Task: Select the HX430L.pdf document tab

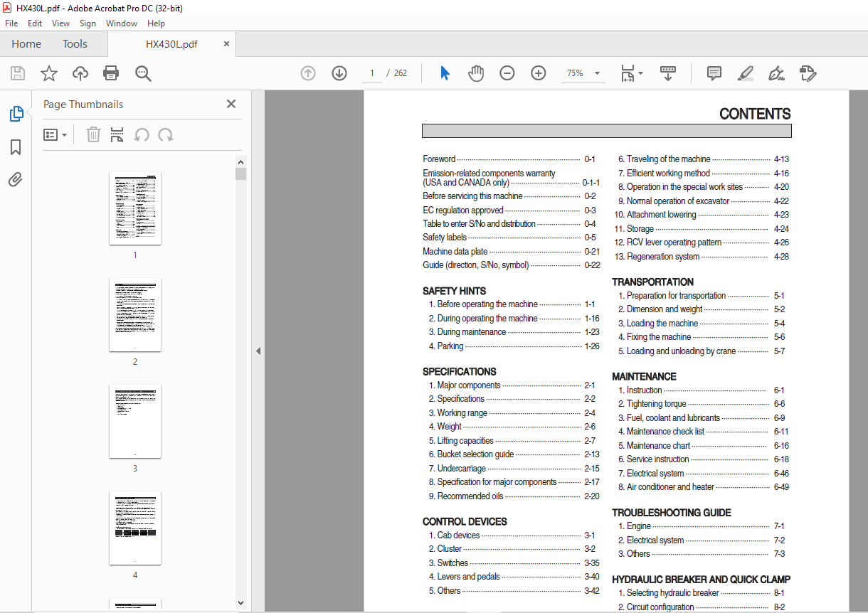Action: [171, 44]
